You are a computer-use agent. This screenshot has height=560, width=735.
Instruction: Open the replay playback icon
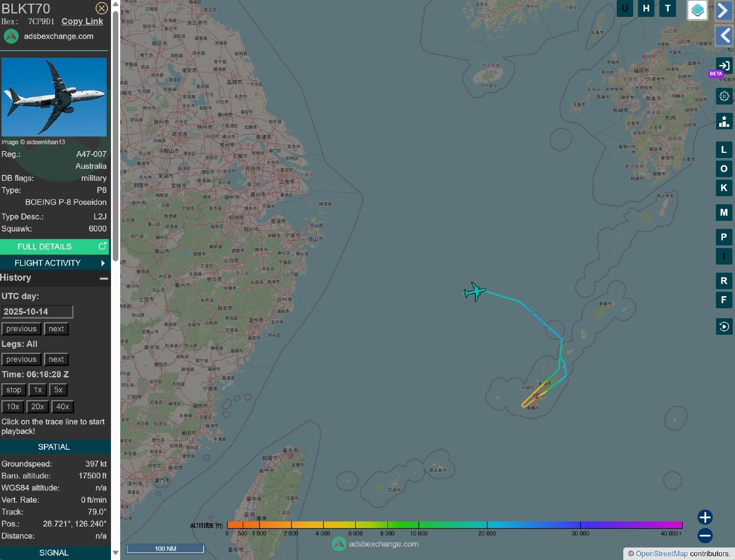[x=724, y=326]
